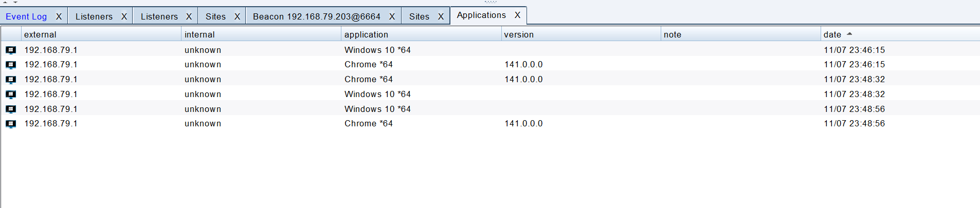Click 'Windows 10 *64' in the 23:46:15 row
This screenshot has width=980, height=208.
pyautogui.click(x=377, y=50)
